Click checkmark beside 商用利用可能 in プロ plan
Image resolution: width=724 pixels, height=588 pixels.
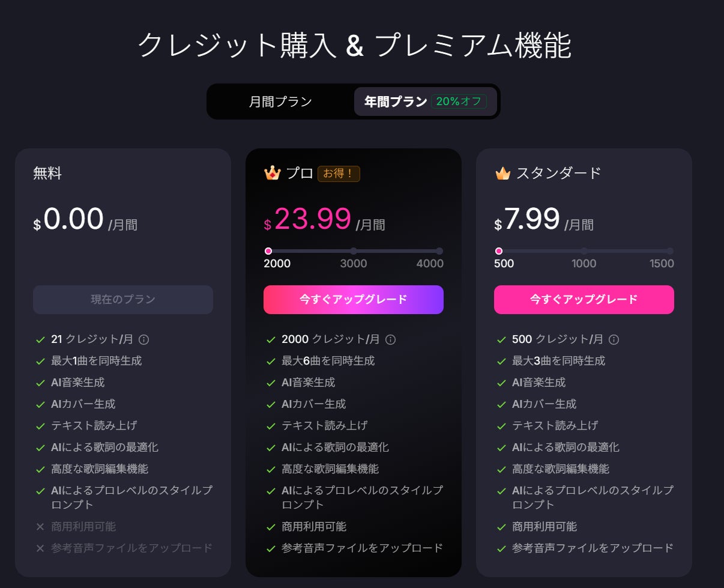coord(271,527)
